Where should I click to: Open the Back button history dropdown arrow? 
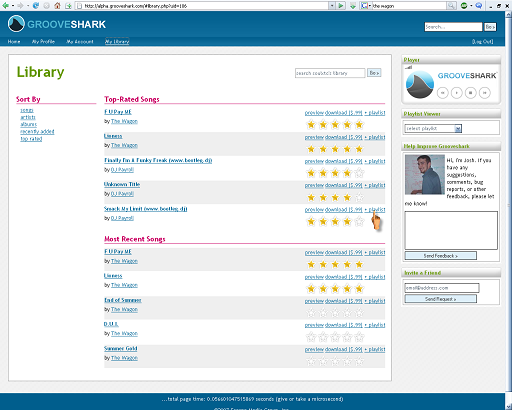(12, 6)
